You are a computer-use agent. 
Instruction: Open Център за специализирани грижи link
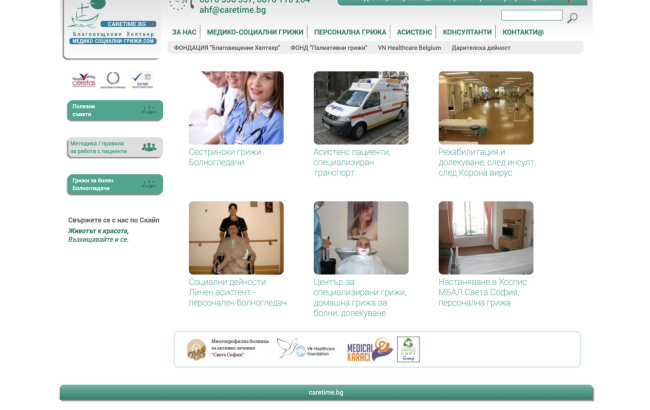click(x=360, y=298)
